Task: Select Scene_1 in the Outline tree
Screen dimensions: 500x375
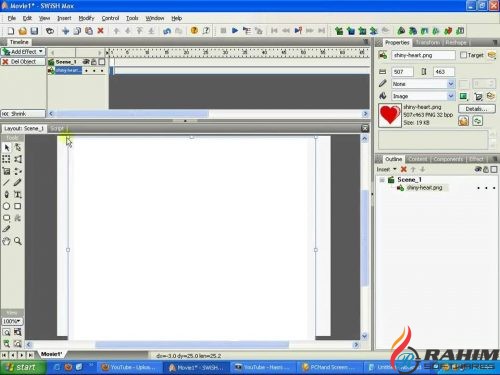Action: [x=409, y=180]
